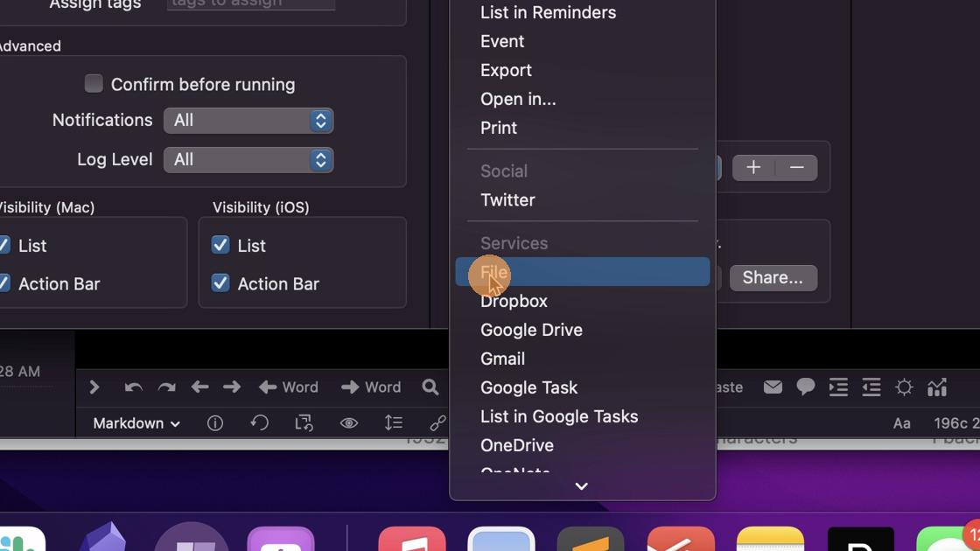Click the right chevron at the toolbar start
Image resolution: width=980 pixels, height=551 pixels.
(x=94, y=387)
